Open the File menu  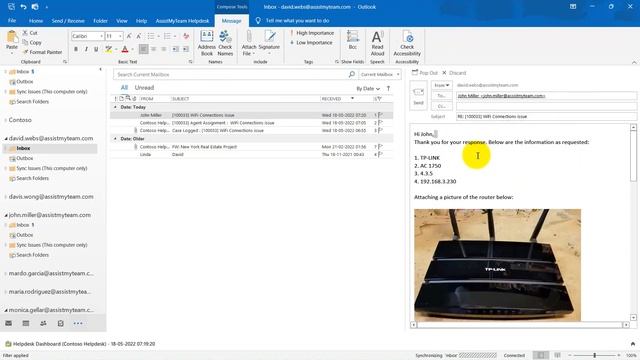tap(12, 20)
